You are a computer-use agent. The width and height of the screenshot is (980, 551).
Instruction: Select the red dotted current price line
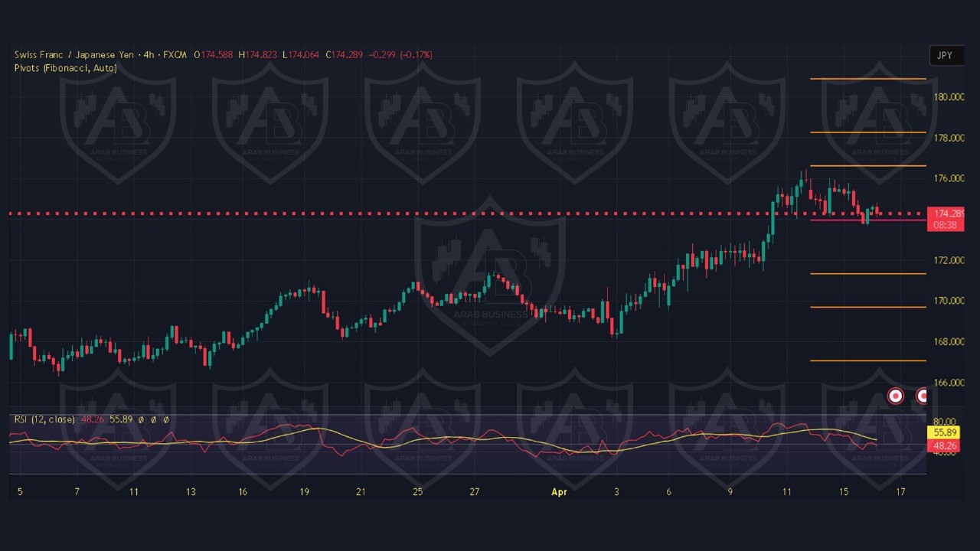point(467,214)
